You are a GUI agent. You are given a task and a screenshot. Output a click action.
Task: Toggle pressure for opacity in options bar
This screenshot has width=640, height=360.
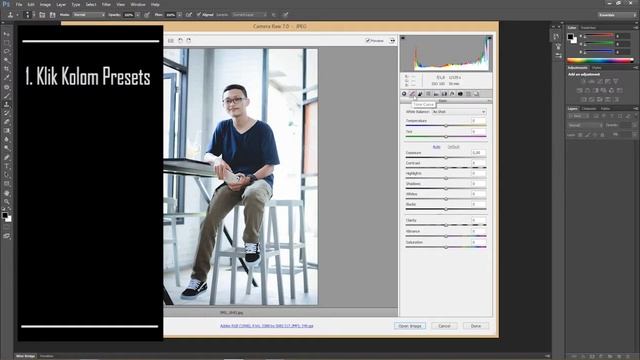[x=147, y=15]
